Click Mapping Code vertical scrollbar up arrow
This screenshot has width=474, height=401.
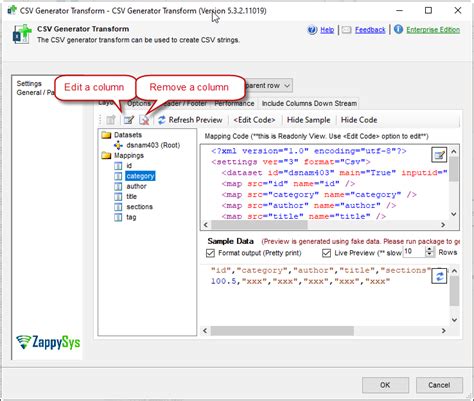453,152
